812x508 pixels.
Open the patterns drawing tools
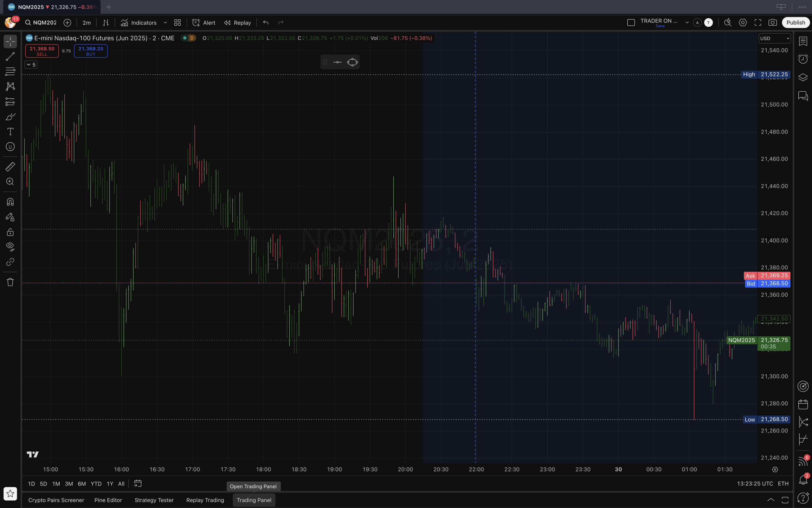(10, 86)
